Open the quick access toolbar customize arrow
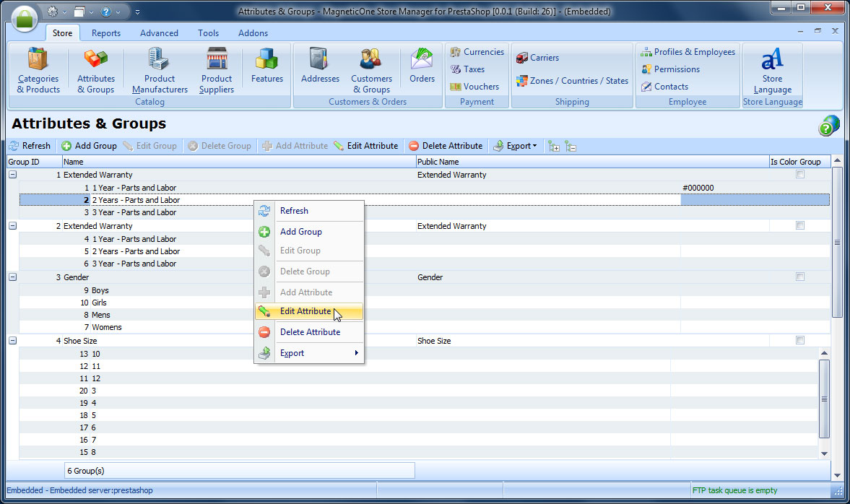 (137, 12)
